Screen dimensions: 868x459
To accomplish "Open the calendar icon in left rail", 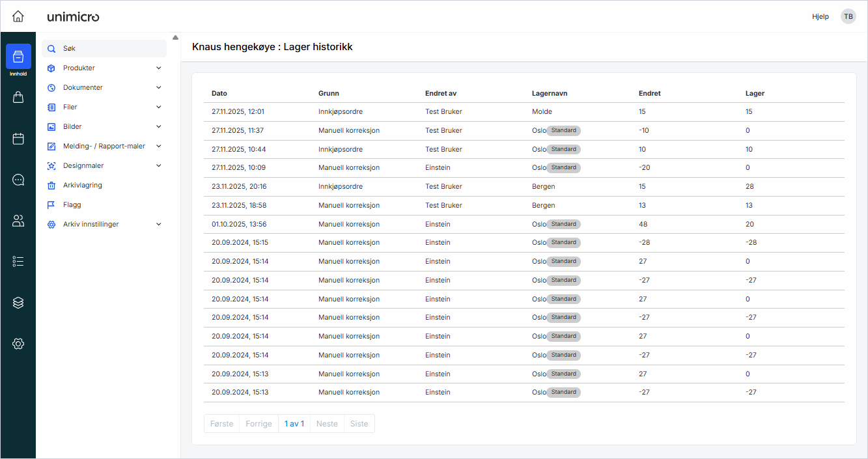I will coord(18,139).
